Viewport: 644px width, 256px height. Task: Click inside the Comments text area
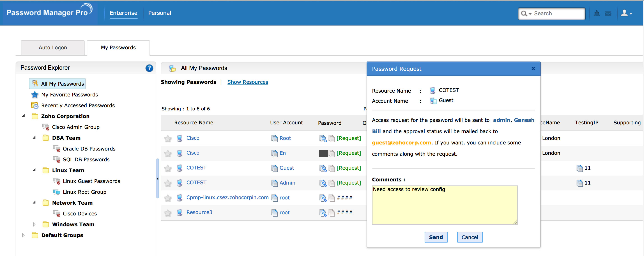coord(444,205)
